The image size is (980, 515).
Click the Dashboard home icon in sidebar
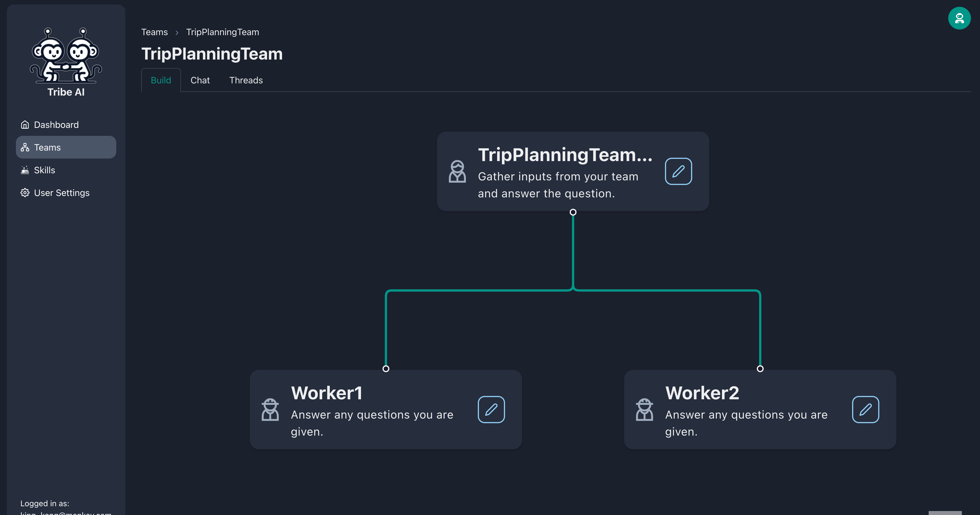pos(25,125)
